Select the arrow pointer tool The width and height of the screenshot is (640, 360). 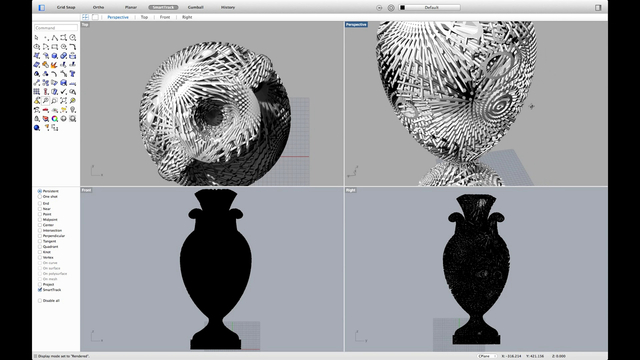(37, 38)
